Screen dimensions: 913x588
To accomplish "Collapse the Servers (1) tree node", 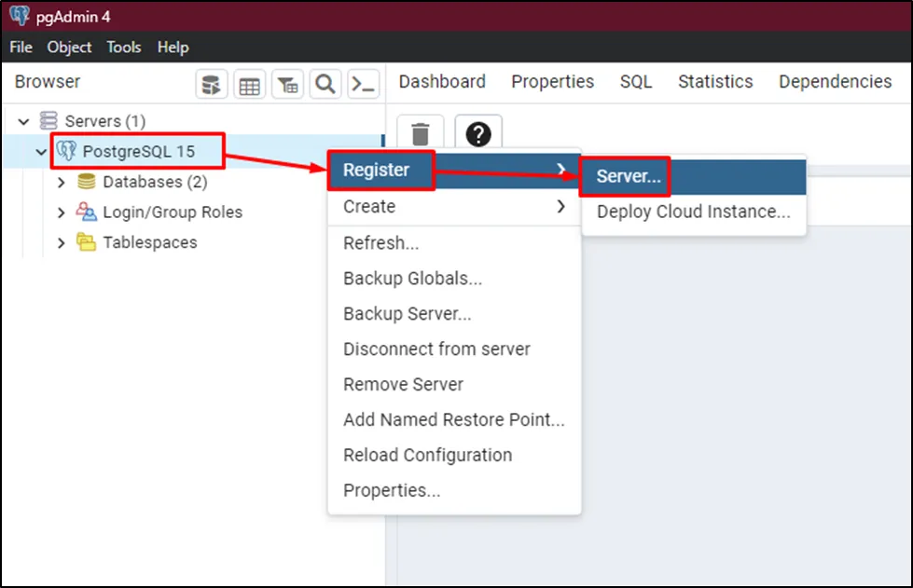I will tap(24, 121).
